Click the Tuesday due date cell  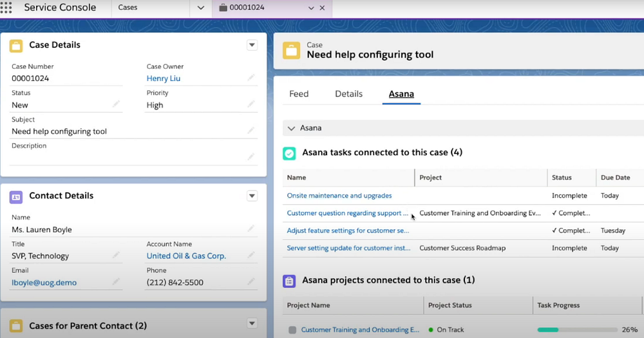(613, 230)
